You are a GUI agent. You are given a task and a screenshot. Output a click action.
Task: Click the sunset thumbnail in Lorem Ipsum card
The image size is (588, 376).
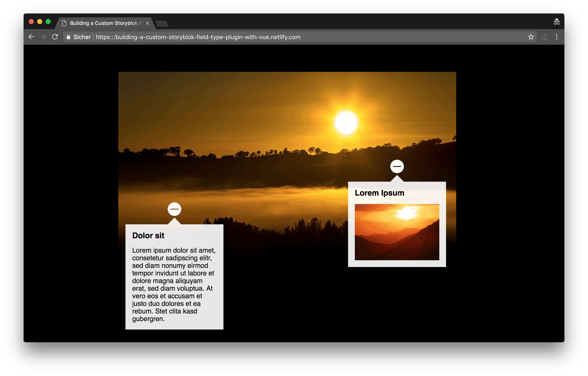click(x=397, y=232)
